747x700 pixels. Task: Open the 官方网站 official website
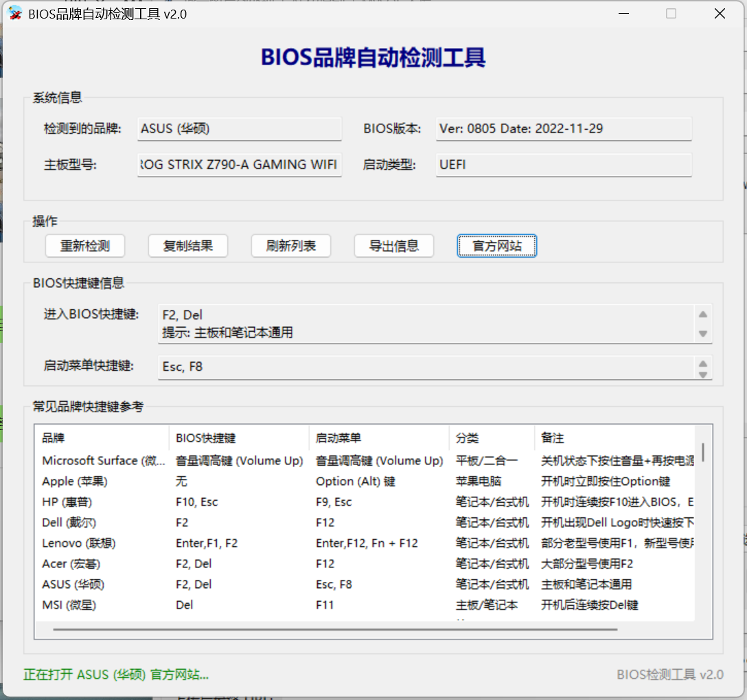tap(496, 246)
